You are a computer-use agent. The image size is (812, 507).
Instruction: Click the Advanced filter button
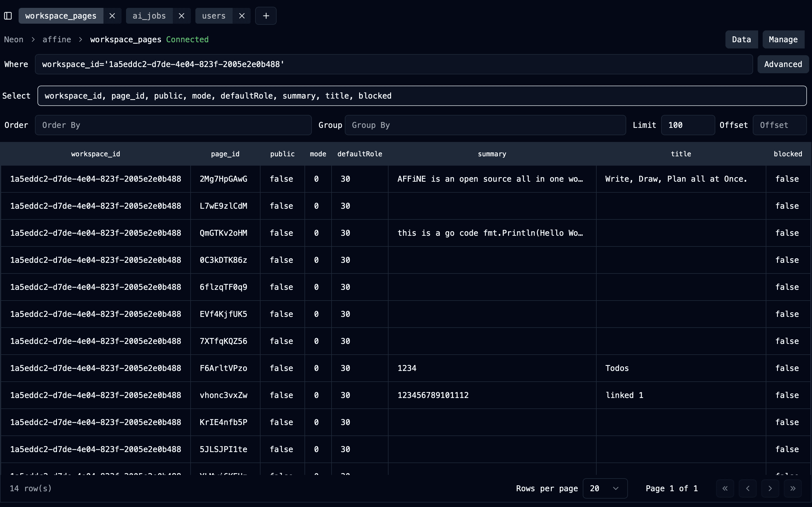click(783, 64)
